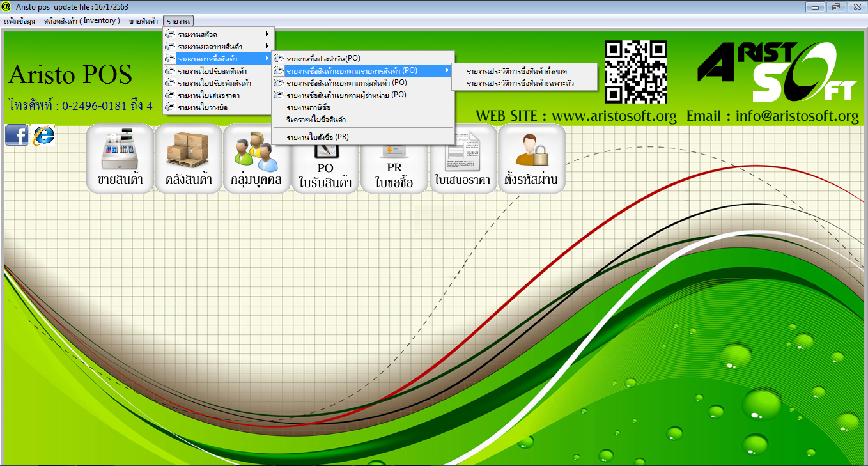Select the highlighted รายงานการซื้อสินค้า entry
This screenshot has width=868, height=466.
coord(219,59)
